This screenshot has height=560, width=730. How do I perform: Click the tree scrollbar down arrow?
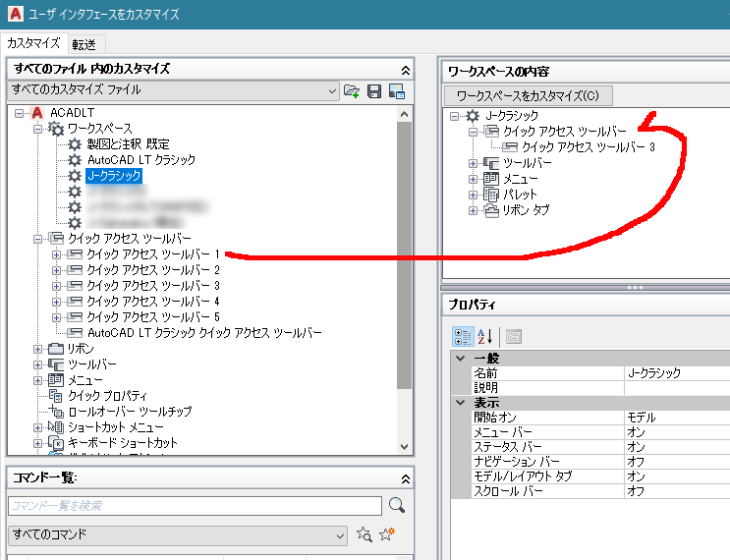tap(404, 447)
